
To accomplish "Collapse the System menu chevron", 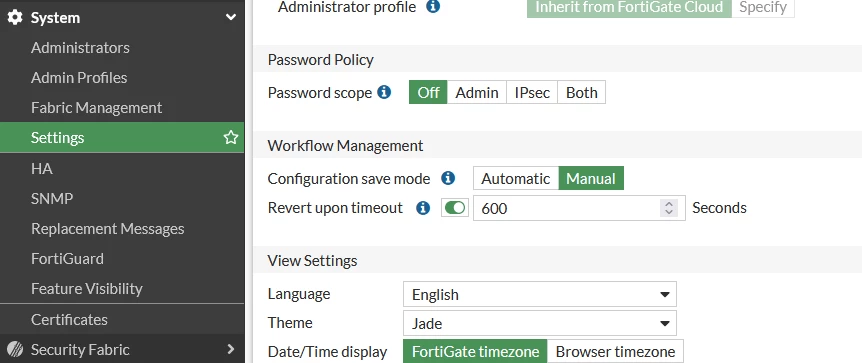I will [x=231, y=18].
